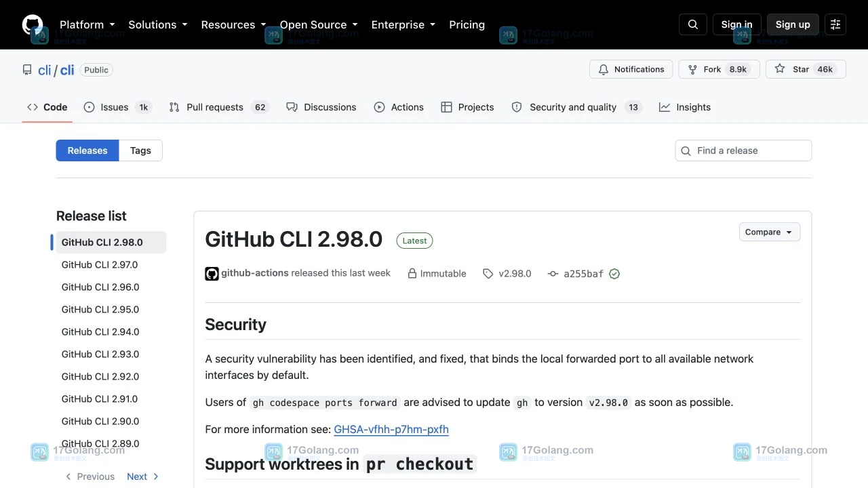Open commit a255baf link

[576, 274]
